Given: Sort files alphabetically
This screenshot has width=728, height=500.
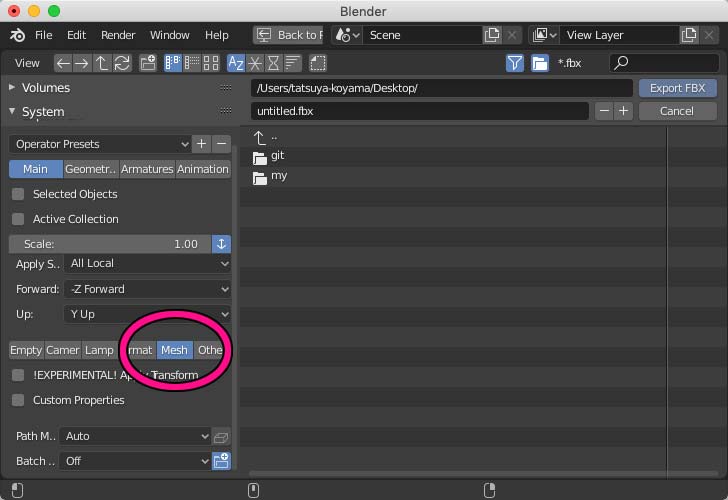Looking at the screenshot, I should pos(236,63).
